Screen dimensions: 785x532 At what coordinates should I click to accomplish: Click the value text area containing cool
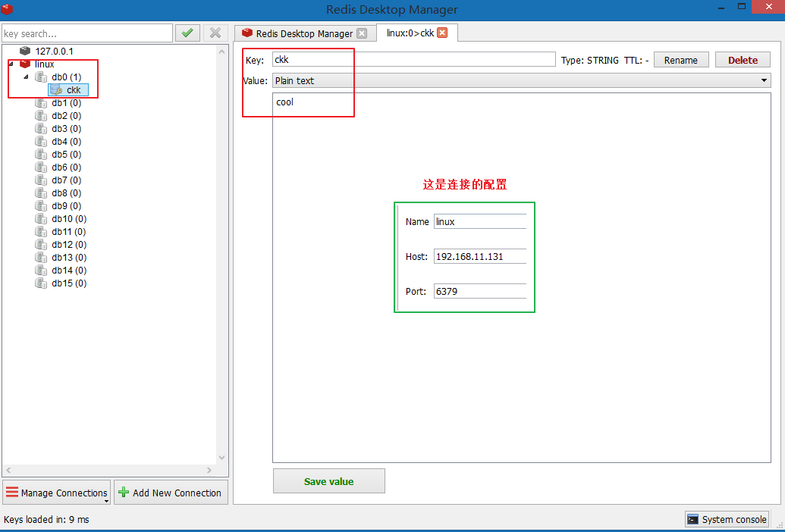(522, 277)
